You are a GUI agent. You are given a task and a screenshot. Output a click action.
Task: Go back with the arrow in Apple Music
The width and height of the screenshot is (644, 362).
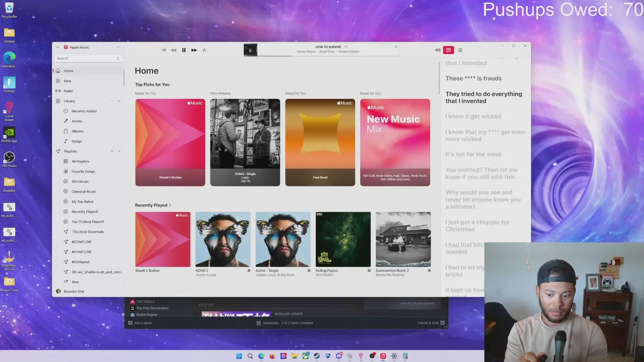(58, 47)
